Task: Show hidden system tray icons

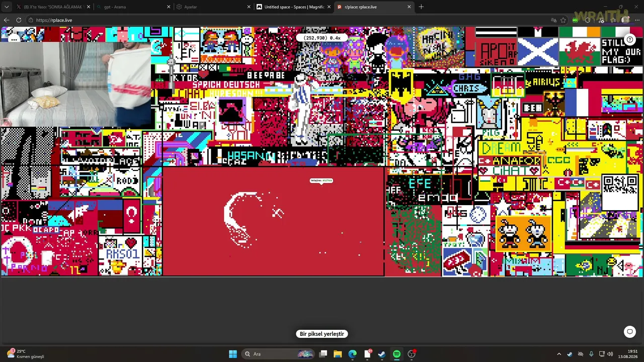Action: pyautogui.click(x=558, y=354)
